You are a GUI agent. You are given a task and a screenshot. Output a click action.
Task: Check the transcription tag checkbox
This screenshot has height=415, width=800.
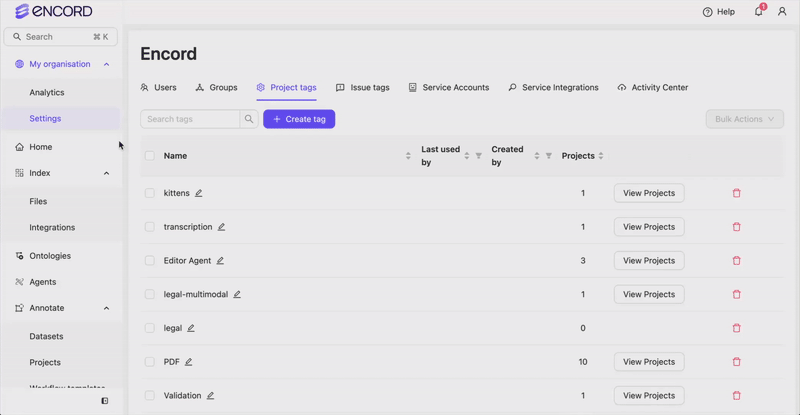[x=149, y=227]
